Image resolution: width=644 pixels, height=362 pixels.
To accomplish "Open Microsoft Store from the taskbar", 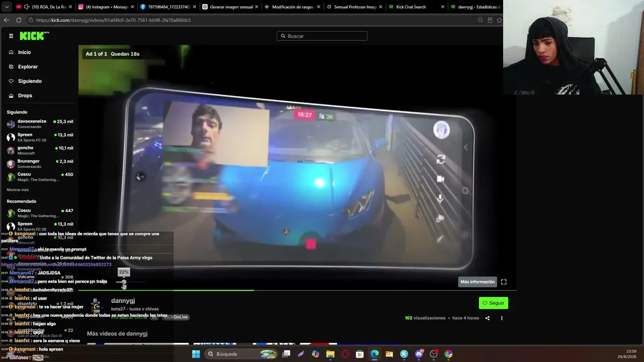I will click(x=360, y=354).
